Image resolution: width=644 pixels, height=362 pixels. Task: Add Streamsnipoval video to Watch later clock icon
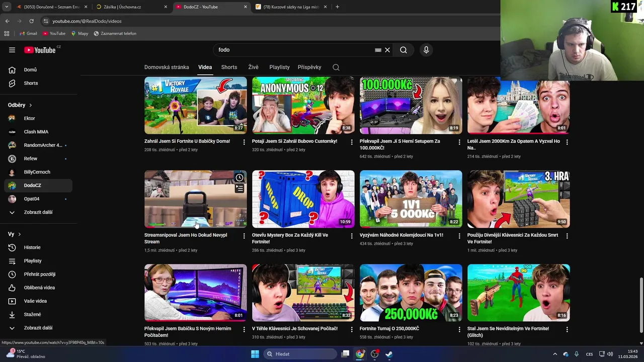(239, 177)
